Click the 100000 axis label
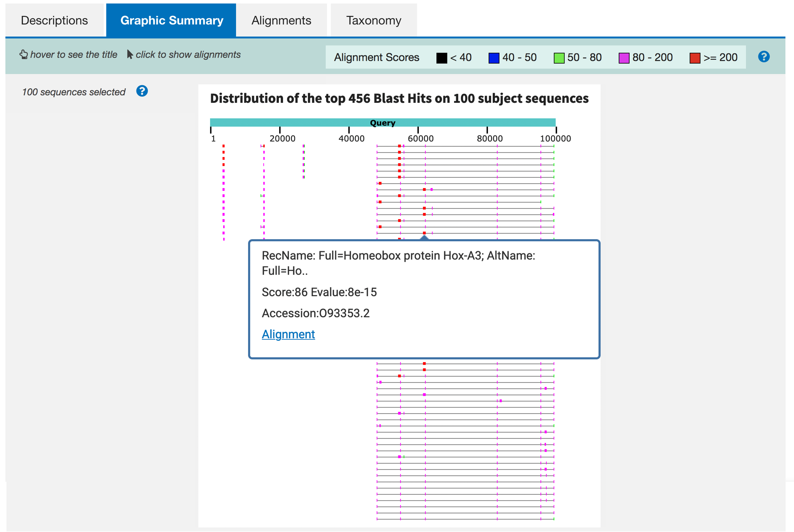794x532 pixels. click(556, 138)
